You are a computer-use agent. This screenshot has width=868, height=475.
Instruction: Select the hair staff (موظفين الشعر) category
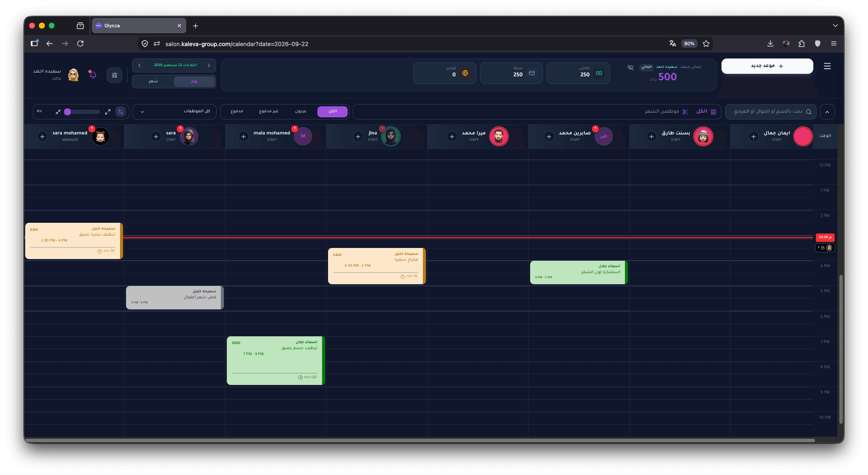pyautogui.click(x=666, y=111)
